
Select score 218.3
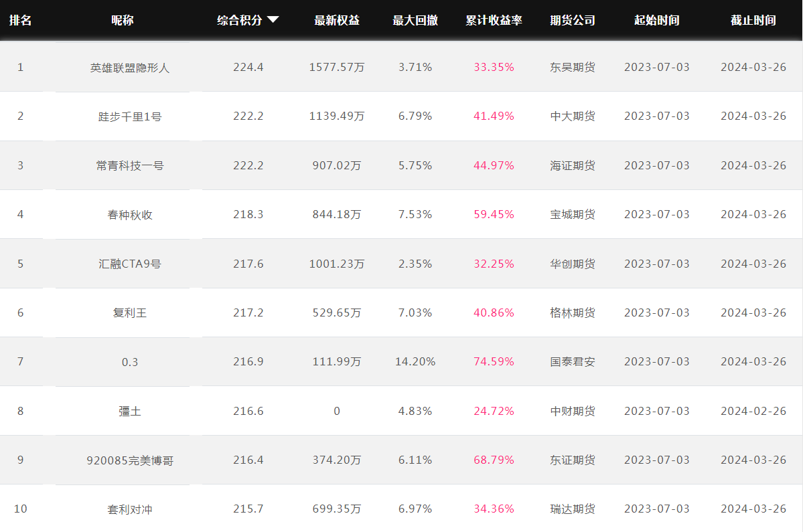point(248,214)
